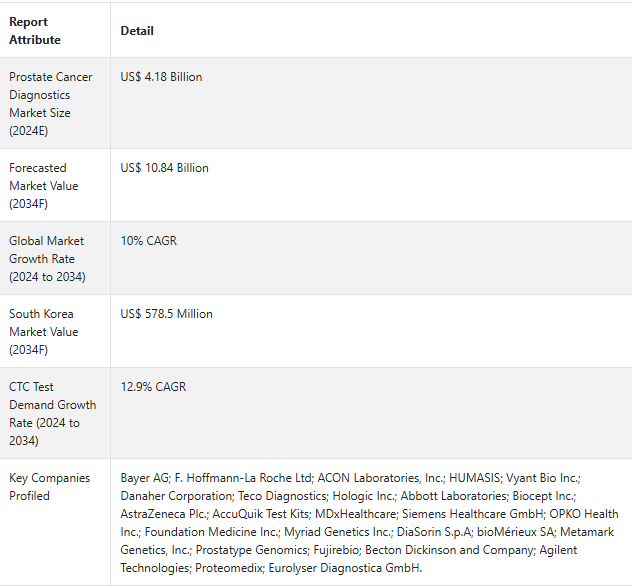Select the 'Prostate Cancer Diagnostics Market Size' cell

pos(51,104)
